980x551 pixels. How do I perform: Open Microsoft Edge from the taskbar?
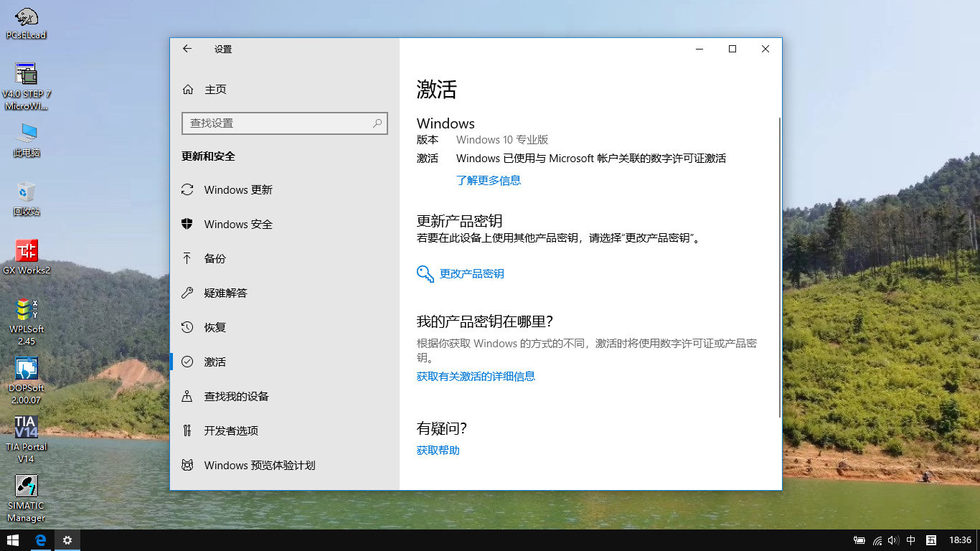click(41, 540)
